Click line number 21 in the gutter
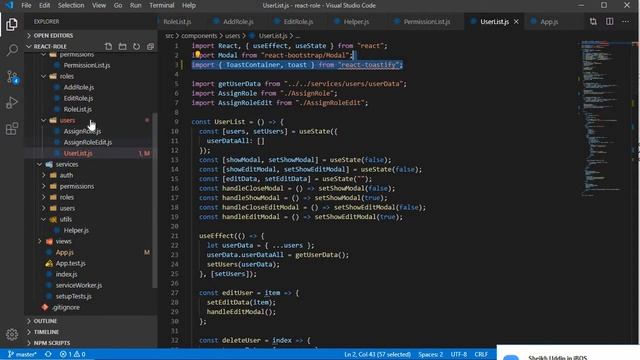This screenshot has height=360, width=640. point(175,236)
